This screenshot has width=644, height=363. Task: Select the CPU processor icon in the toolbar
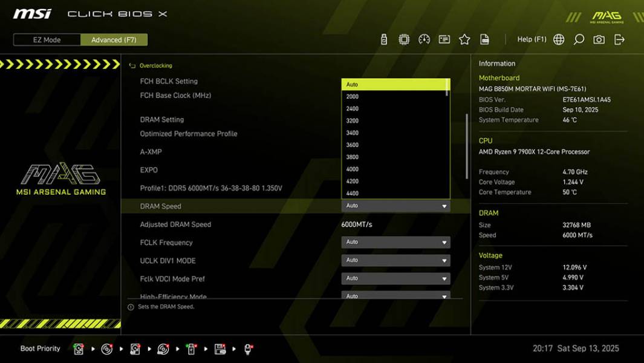(x=404, y=38)
